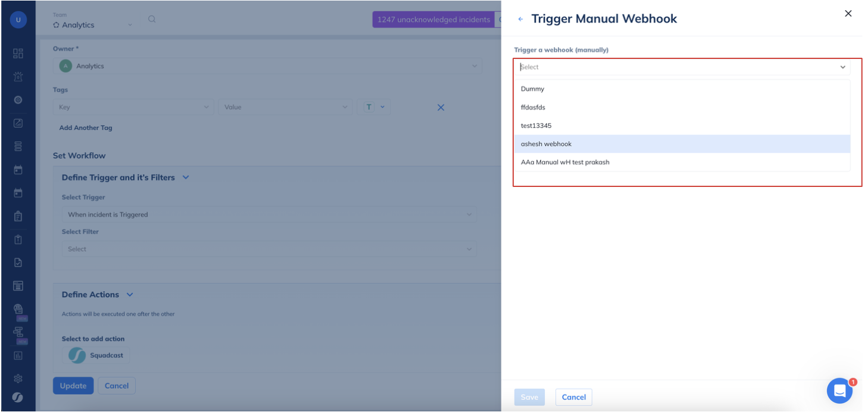Open the chat support bubble
The height and width of the screenshot is (412, 868).
tap(839, 391)
